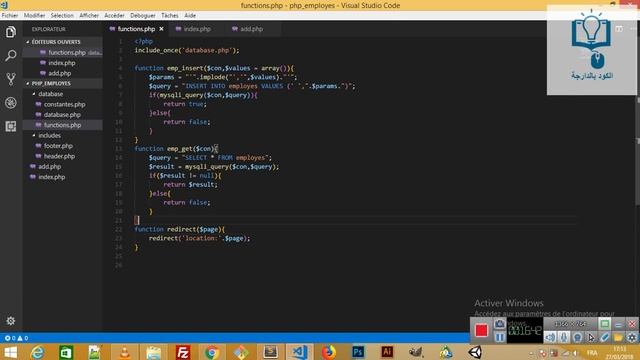Viewport: 640px width, 360px height.
Task: Toggle recorder mouse cursor effects
Action: (591, 337)
